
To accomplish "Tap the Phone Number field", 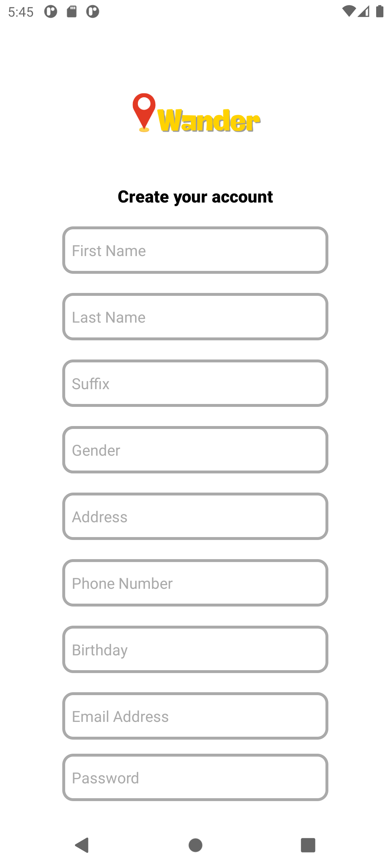I will click(x=195, y=583).
